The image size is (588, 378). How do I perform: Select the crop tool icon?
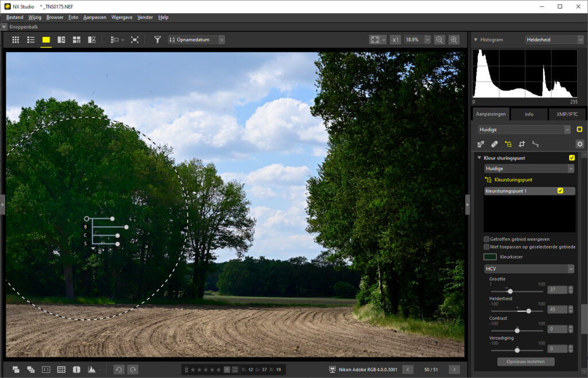[522, 144]
